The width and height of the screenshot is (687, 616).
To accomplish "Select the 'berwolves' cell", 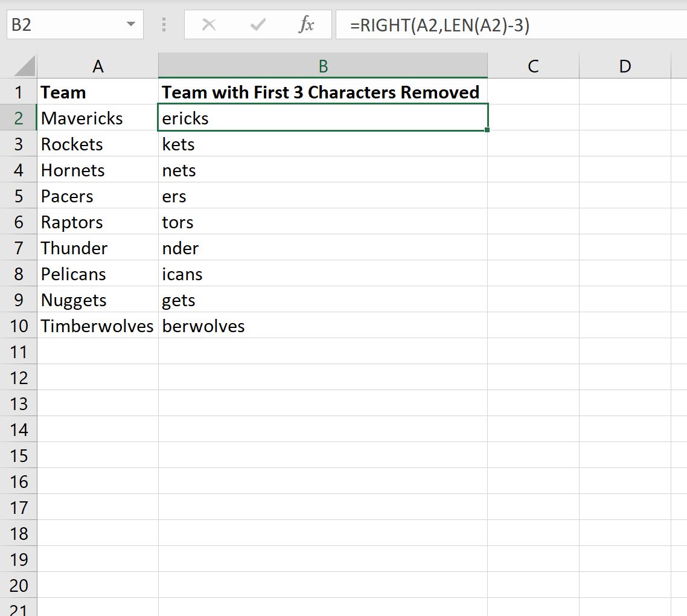I will pos(323,326).
